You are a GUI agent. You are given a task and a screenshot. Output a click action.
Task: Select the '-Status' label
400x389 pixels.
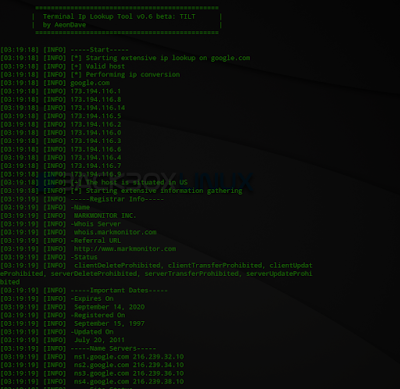pyautogui.click(x=84, y=257)
